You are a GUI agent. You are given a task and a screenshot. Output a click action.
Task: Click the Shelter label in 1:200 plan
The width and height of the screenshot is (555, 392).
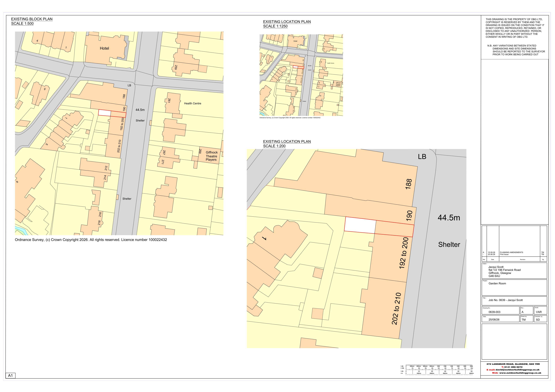point(449,245)
